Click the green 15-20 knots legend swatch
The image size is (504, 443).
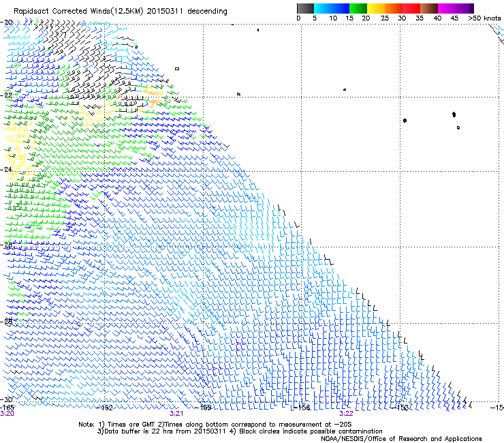(x=358, y=8)
